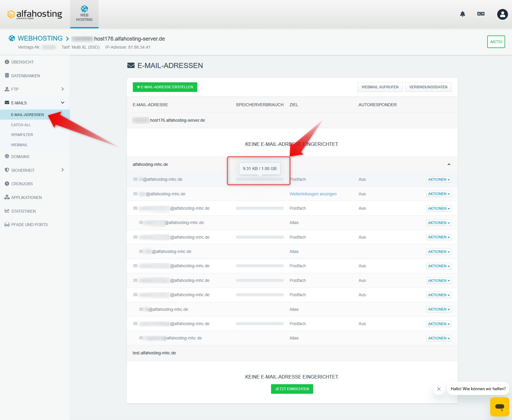512x420 pixels.
Task: Dismiss the chat greeting with X
Action: (x=439, y=389)
